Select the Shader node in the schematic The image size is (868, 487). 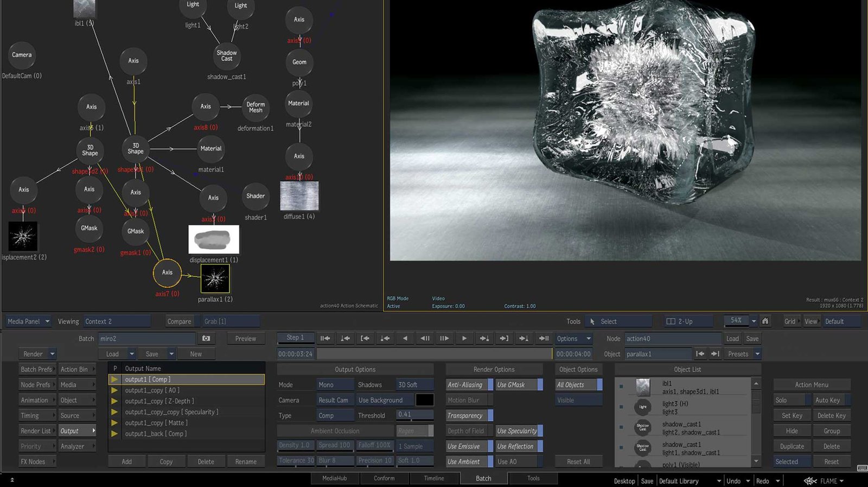tap(256, 196)
